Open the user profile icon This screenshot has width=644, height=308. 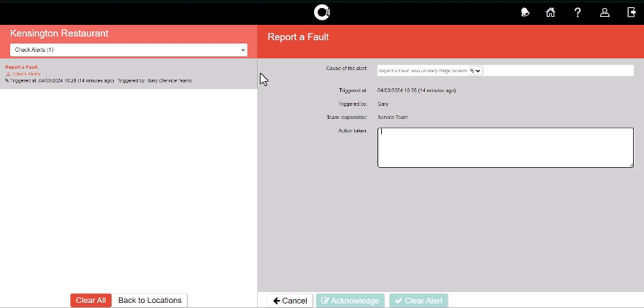[x=605, y=12]
